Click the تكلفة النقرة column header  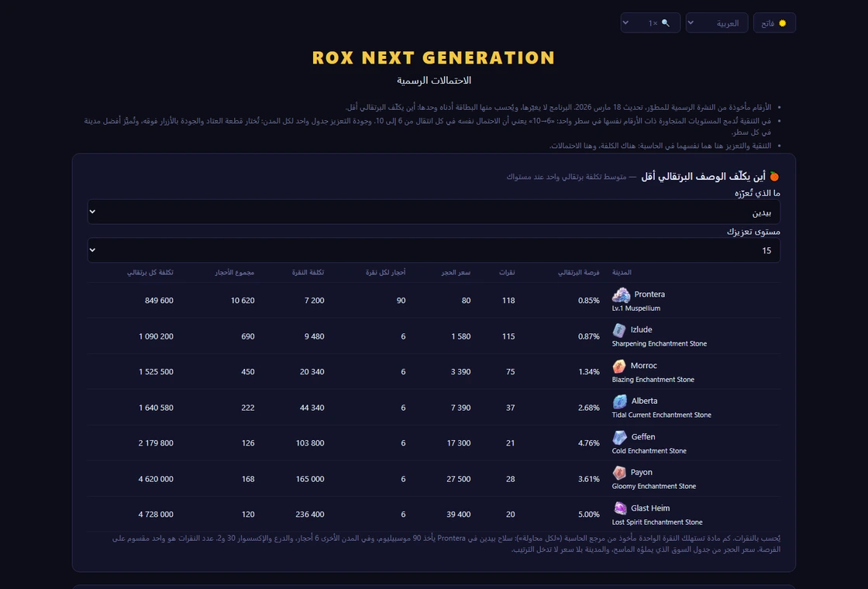pos(308,272)
